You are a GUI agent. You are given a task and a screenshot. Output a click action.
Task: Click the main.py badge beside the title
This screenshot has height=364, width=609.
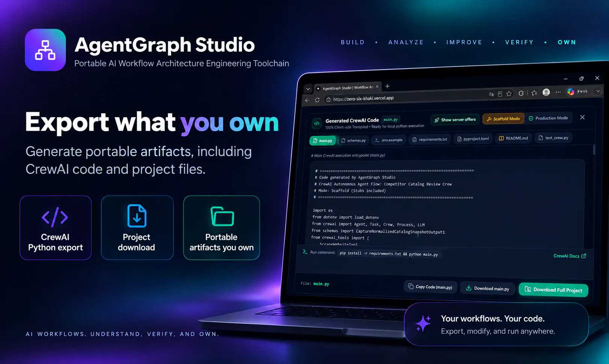(391, 120)
